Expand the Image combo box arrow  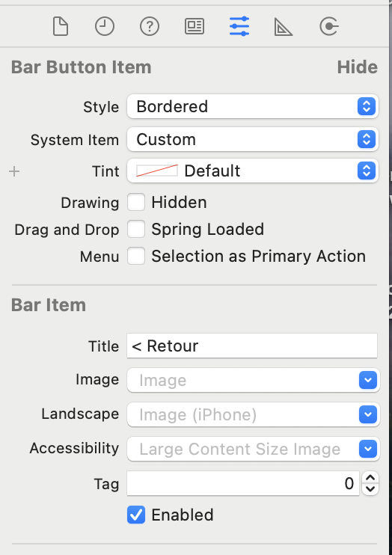pos(368,380)
